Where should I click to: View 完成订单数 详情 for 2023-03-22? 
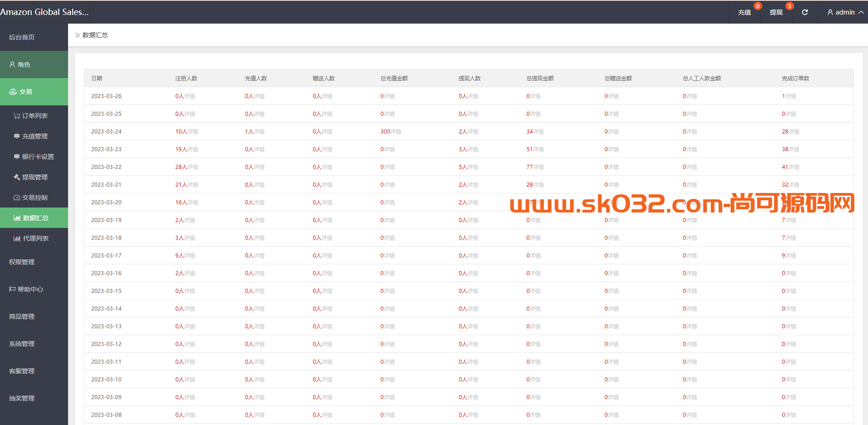click(794, 167)
